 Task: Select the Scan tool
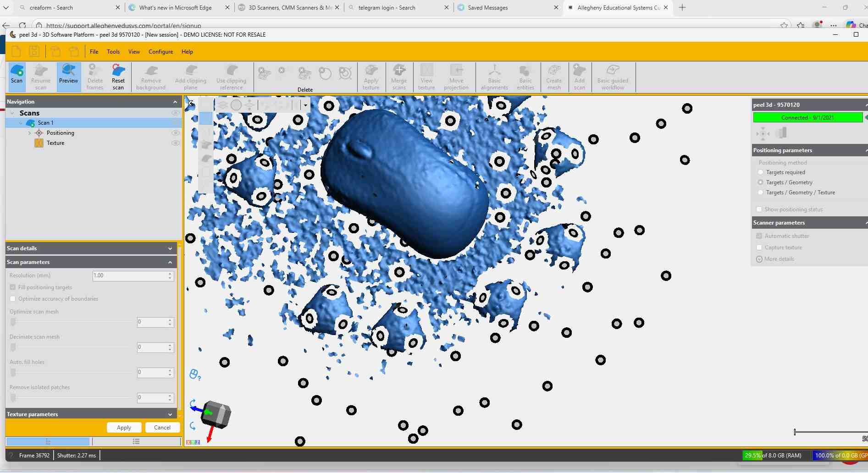click(17, 76)
